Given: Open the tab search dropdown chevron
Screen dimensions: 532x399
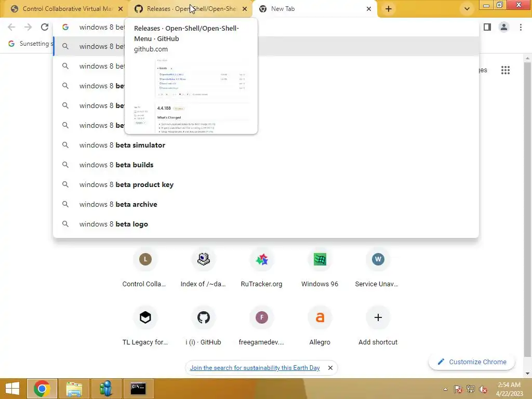Looking at the screenshot, I should pos(467,9).
